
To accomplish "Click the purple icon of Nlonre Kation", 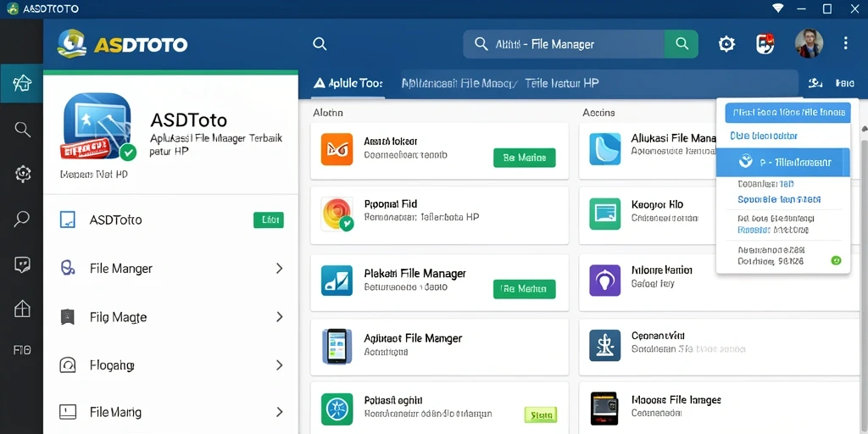I will [605, 280].
